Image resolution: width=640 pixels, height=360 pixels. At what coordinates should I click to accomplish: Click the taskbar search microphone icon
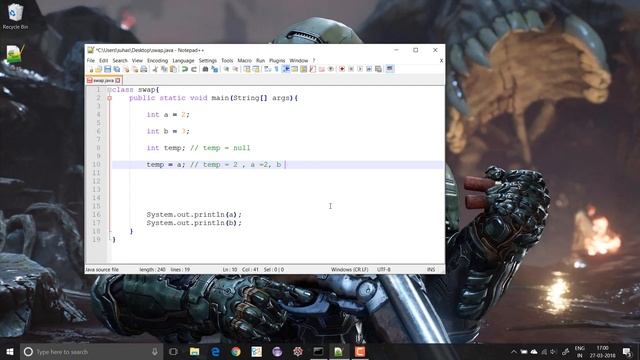(155, 351)
